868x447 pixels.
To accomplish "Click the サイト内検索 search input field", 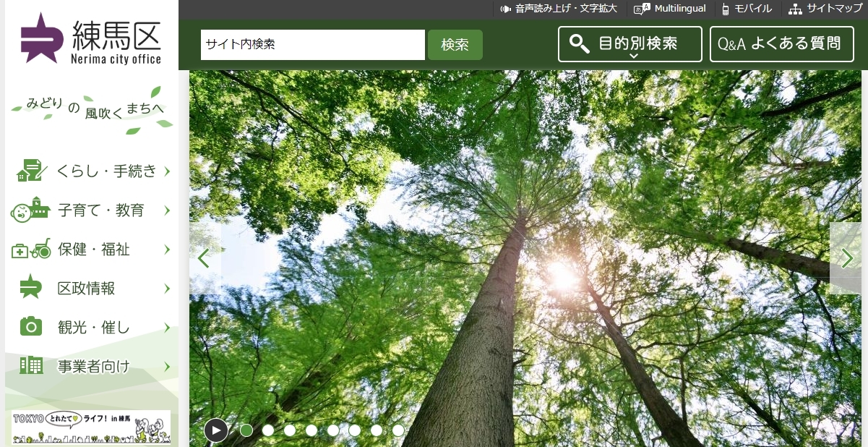I will point(313,45).
